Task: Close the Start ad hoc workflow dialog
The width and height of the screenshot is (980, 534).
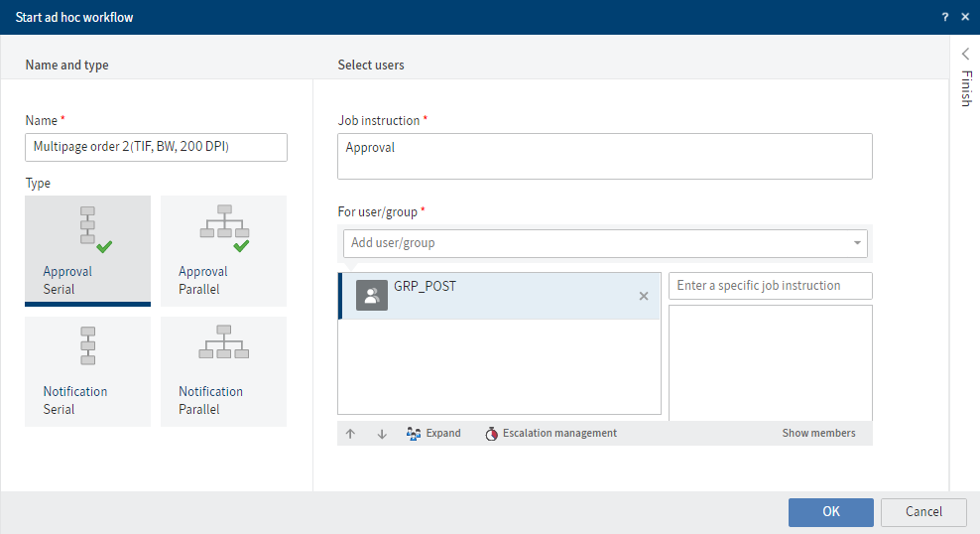Action: [966, 18]
